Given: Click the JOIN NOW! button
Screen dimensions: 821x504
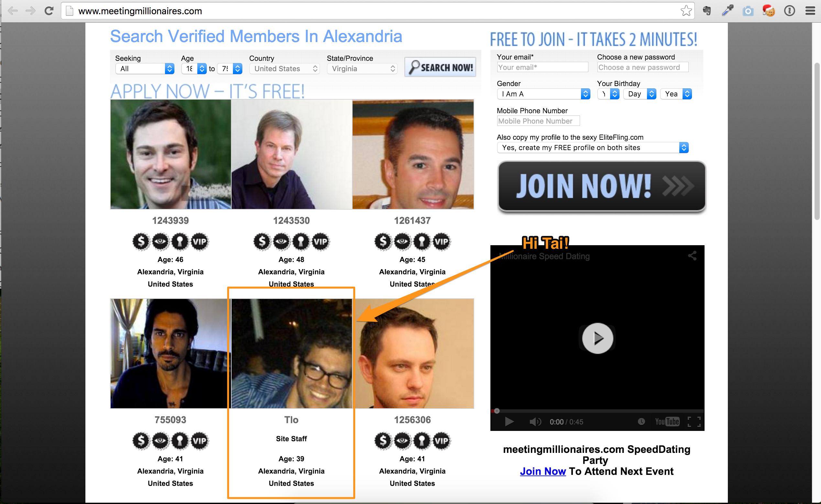Looking at the screenshot, I should pyautogui.click(x=602, y=186).
